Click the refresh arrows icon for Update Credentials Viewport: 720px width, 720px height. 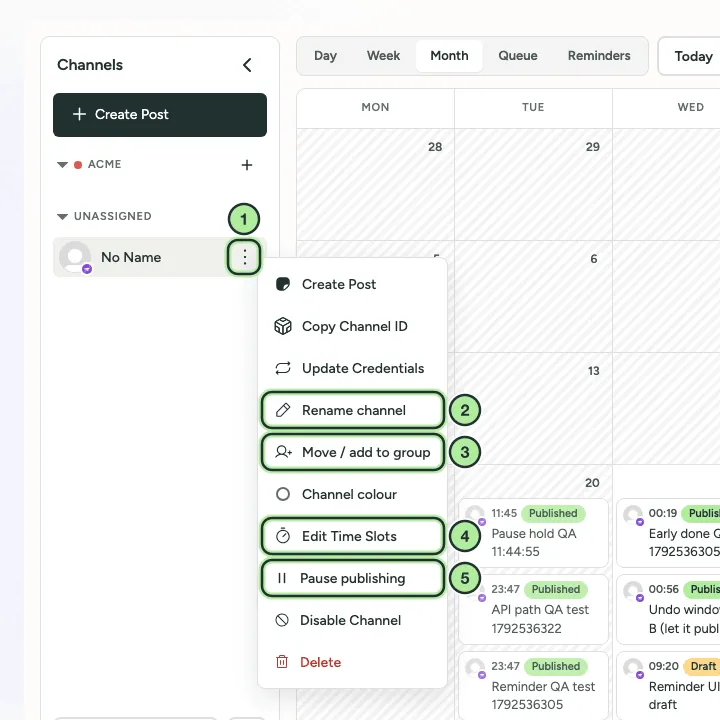[x=283, y=368]
